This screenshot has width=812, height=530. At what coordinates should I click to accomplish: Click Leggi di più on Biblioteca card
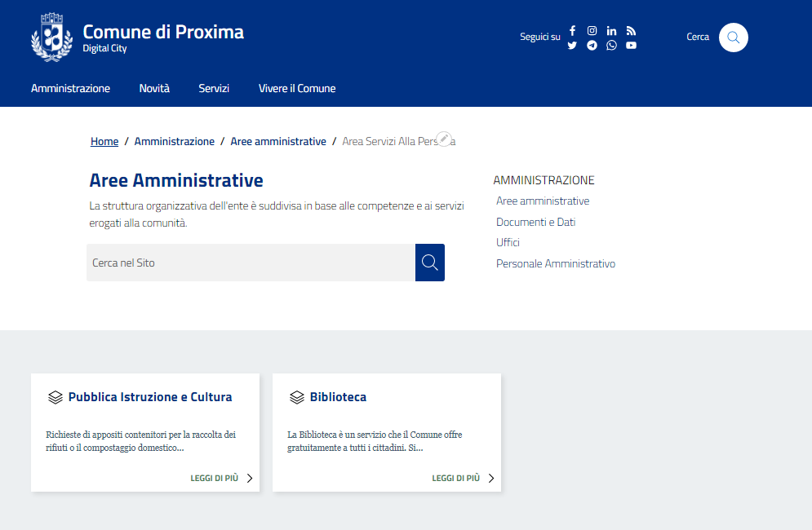click(x=463, y=479)
